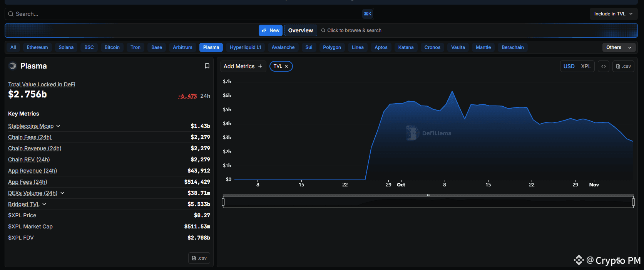Screen dimensions: 644x270
Task: Remove the TVL metric chip using its X
Action: coord(286,66)
